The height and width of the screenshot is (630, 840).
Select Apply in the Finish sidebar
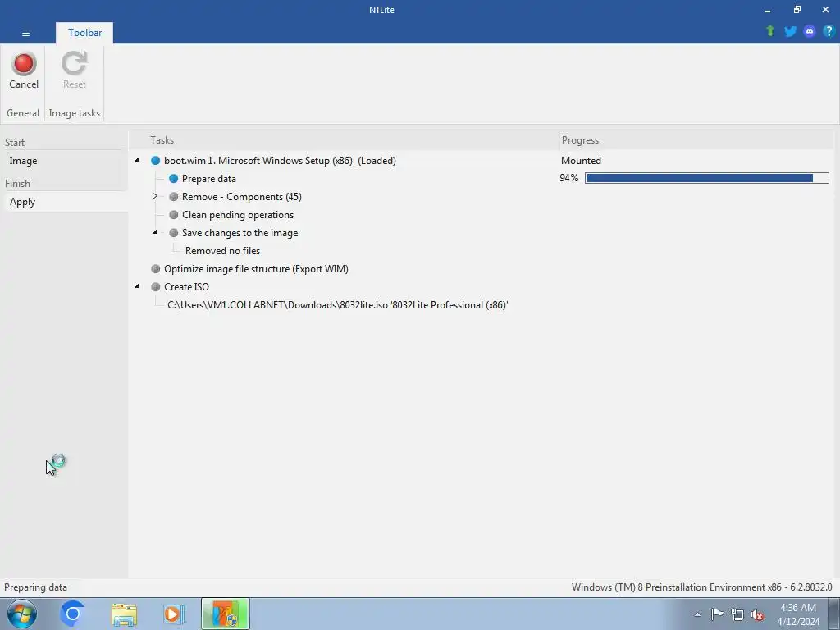22,202
